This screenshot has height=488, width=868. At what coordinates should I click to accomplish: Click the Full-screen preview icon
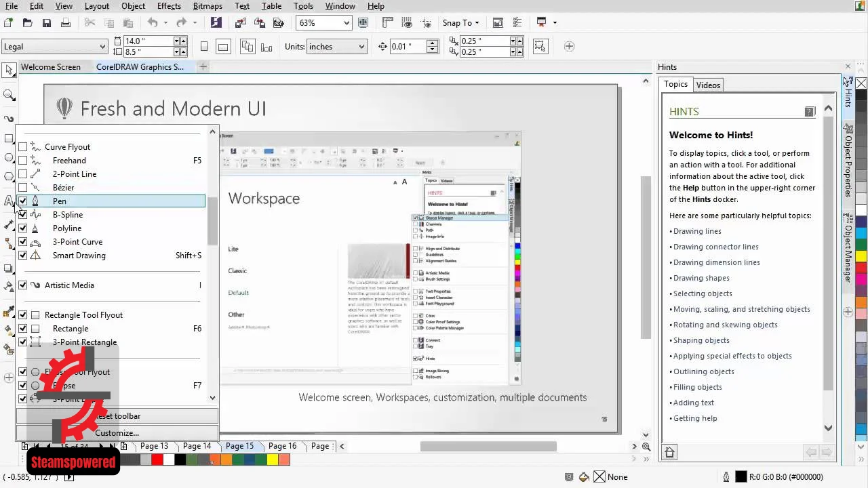pyautogui.click(x=363, y=22)
